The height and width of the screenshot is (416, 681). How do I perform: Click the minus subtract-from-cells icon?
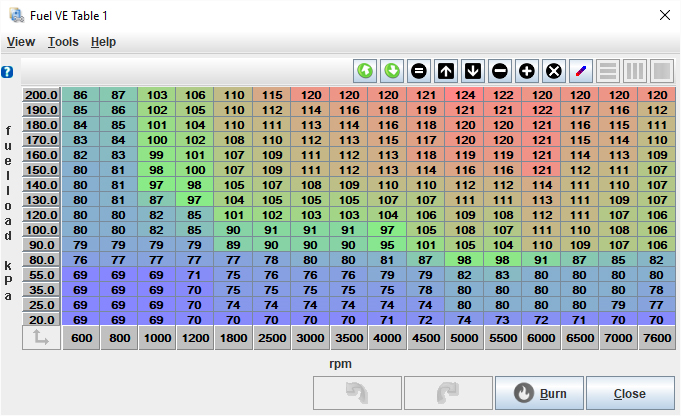tap(500, 72)
